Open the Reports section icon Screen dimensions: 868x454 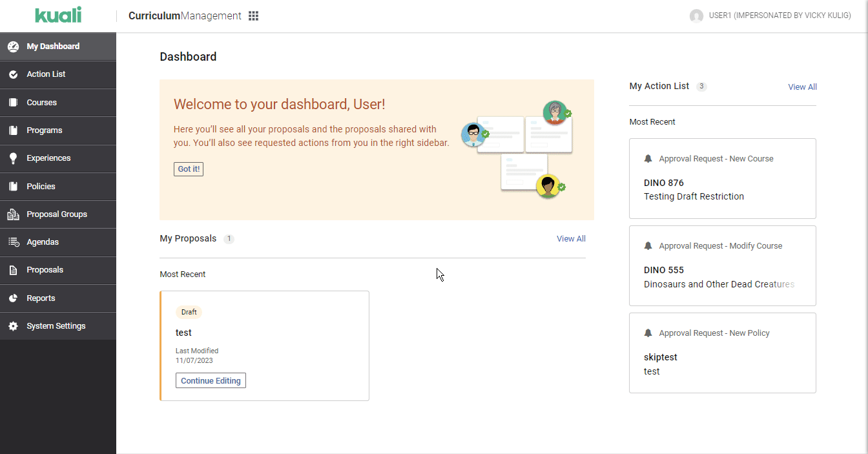pyautogui.click(x=13, y=298)
